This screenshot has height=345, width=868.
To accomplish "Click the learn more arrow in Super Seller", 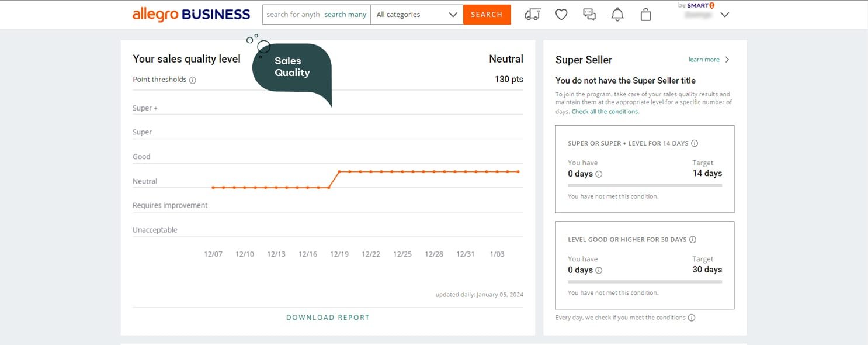I will [x=727, y=60].
